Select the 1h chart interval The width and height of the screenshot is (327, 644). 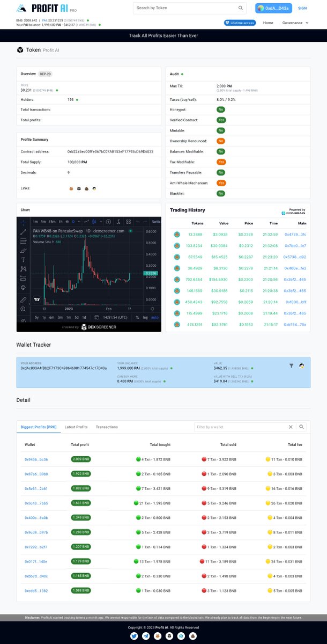[x=60, y=222]
